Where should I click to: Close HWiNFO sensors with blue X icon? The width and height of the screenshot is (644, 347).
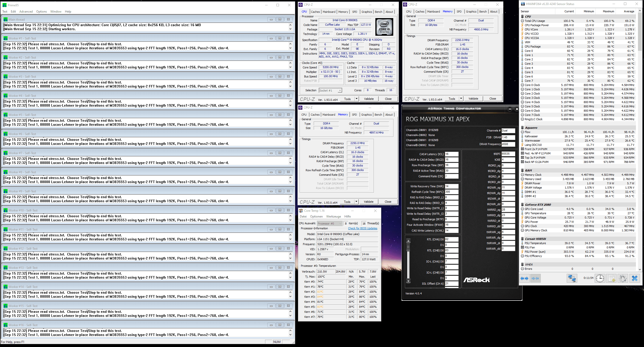[635, 278]
